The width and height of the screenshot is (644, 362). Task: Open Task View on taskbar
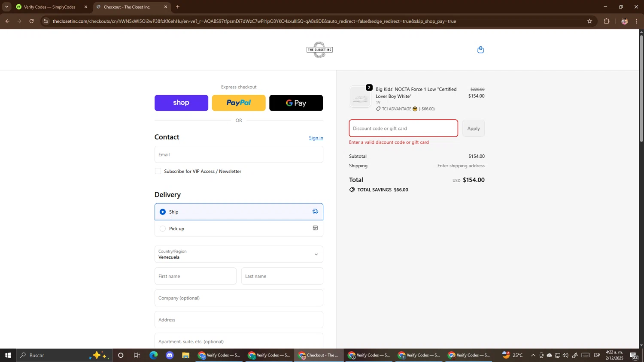tap(137, 355)
